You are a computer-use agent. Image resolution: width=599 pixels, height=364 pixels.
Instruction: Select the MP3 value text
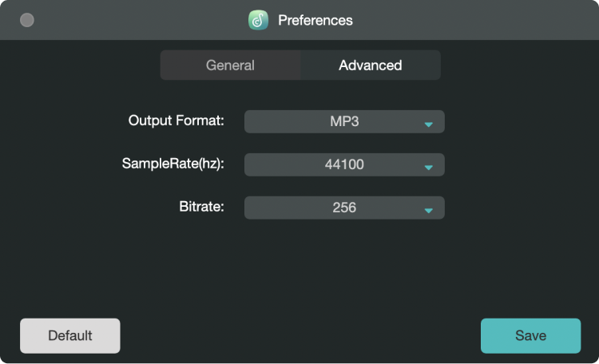pyautogui.click(x=344, y=121)
